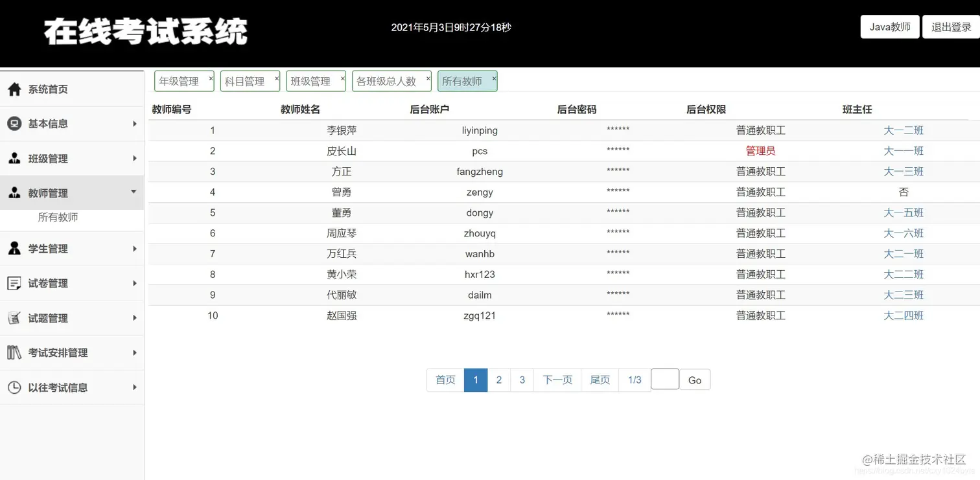Image resolution: width=980 pixels, height=480 pixels.
Task: Open class link 大二三班
Action: click(x=904, y=295)
